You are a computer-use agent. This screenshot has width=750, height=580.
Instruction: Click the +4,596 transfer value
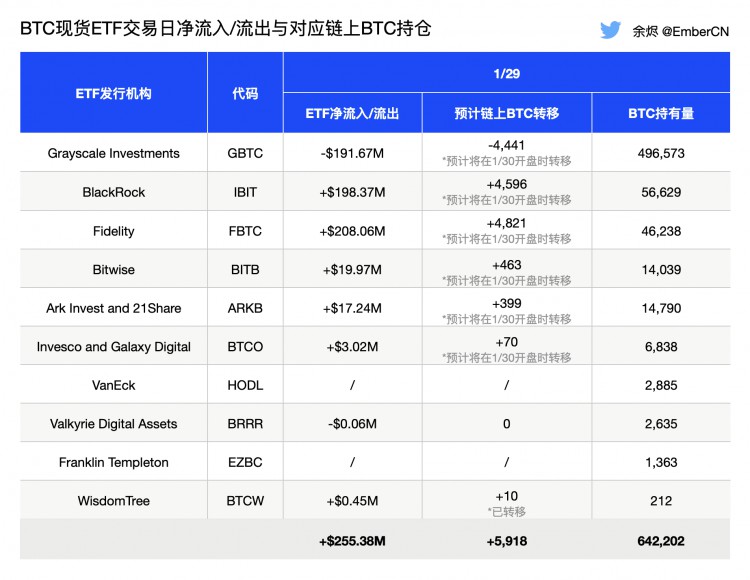pyautogui.click(x=507, y=184)
